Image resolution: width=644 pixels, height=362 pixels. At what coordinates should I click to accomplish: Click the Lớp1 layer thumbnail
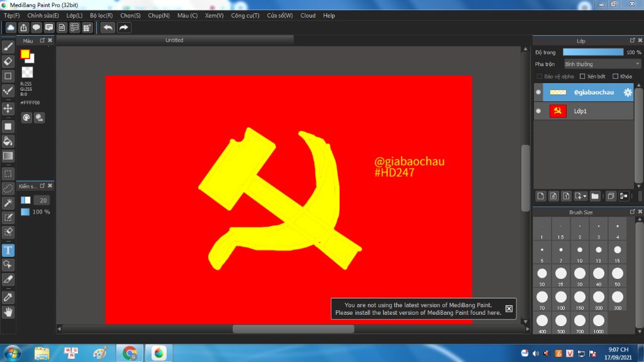(558, 111)
